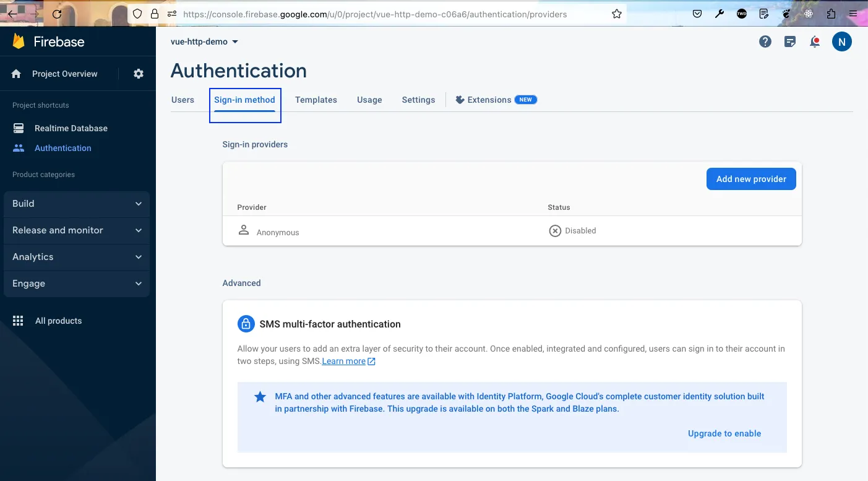Viewport: 868px width, 481px height.
Task: Click the browser address bar URL
Action: pyautogui.click(x=375, y=14)
